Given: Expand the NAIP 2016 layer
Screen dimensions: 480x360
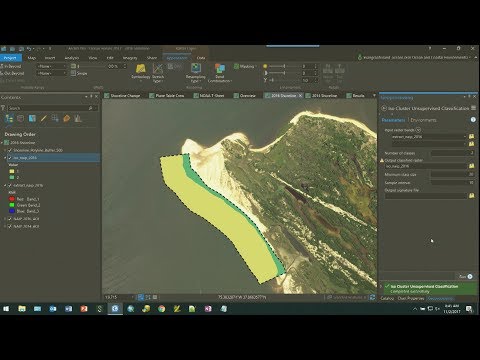Looking at the screenshot, I should [5, 219].
